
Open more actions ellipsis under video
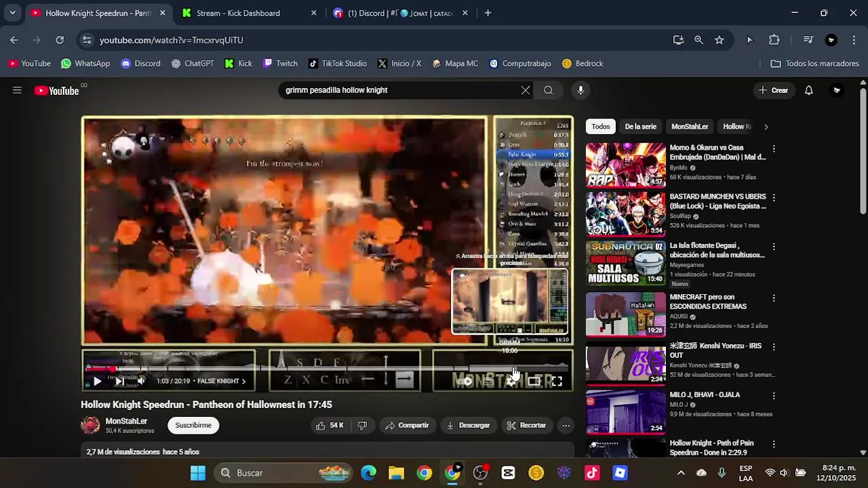click(566, 426)
